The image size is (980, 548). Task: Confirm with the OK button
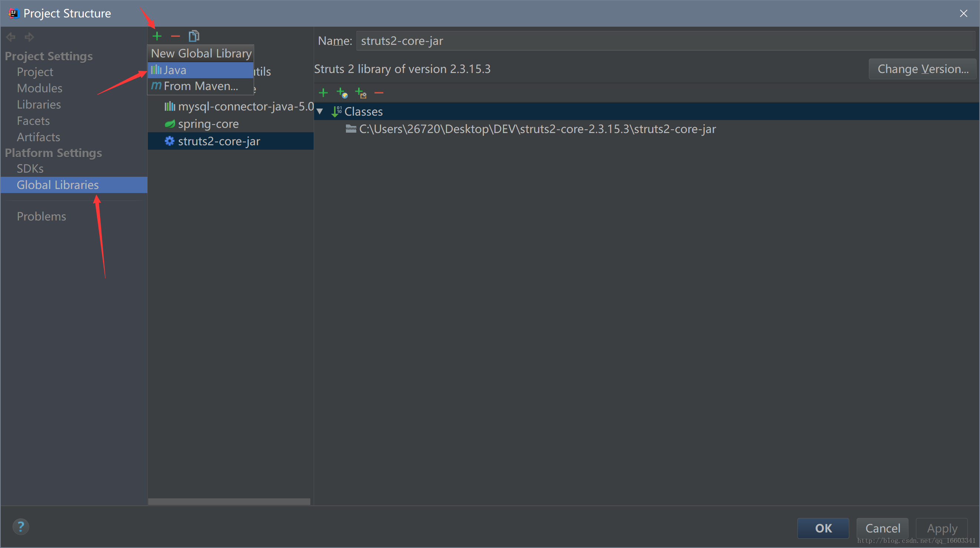pos(823,528)
